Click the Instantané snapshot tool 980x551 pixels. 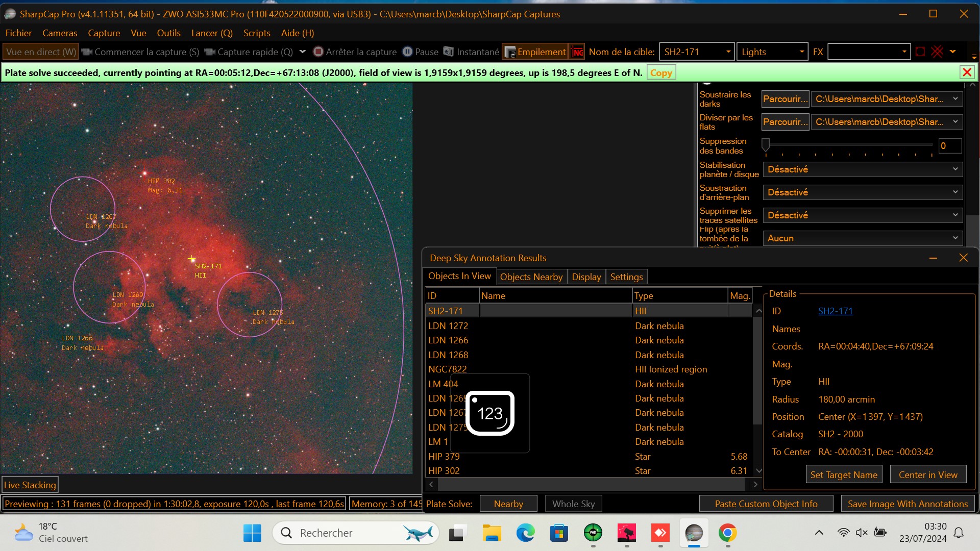pos(471,52)
